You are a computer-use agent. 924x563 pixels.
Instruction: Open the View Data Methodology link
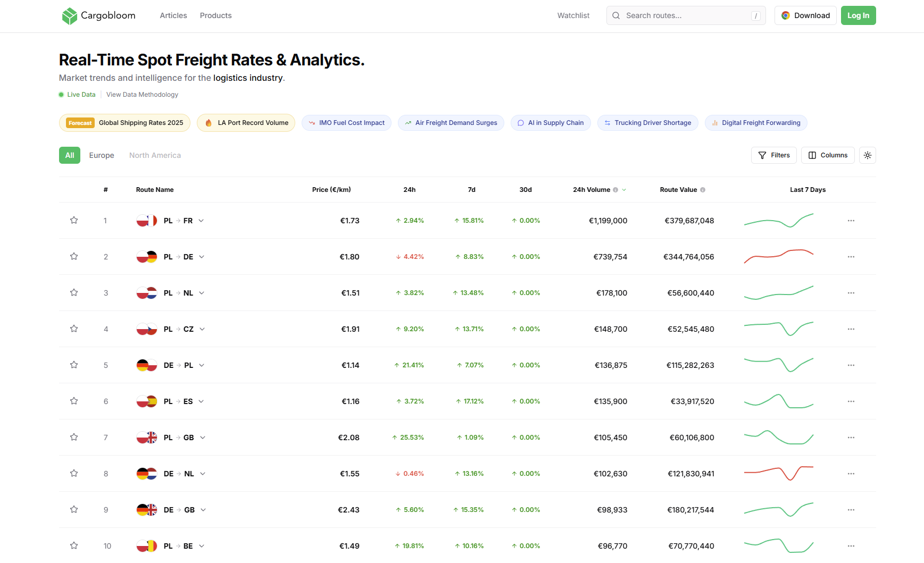142,95
